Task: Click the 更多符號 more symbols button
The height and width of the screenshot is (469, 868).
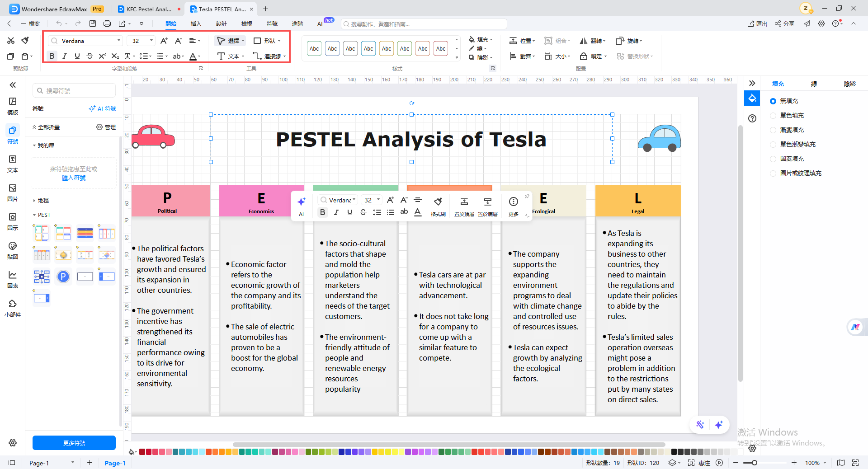Action: (74, 443)
